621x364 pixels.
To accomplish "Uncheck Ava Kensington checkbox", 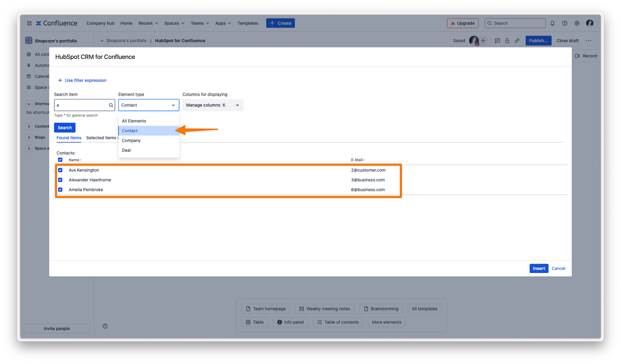I will pos(60,170).
